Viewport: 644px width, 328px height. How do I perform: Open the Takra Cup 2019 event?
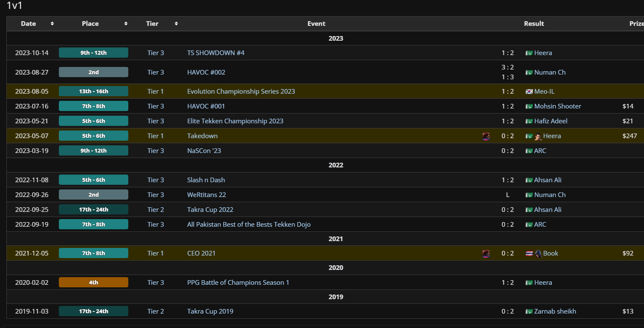[x=210, y=311]
